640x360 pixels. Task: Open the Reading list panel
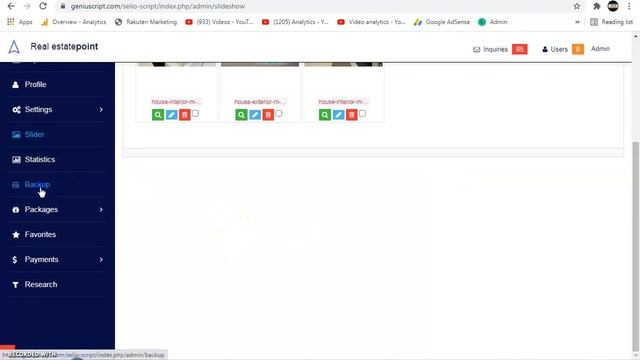(611, 22)
